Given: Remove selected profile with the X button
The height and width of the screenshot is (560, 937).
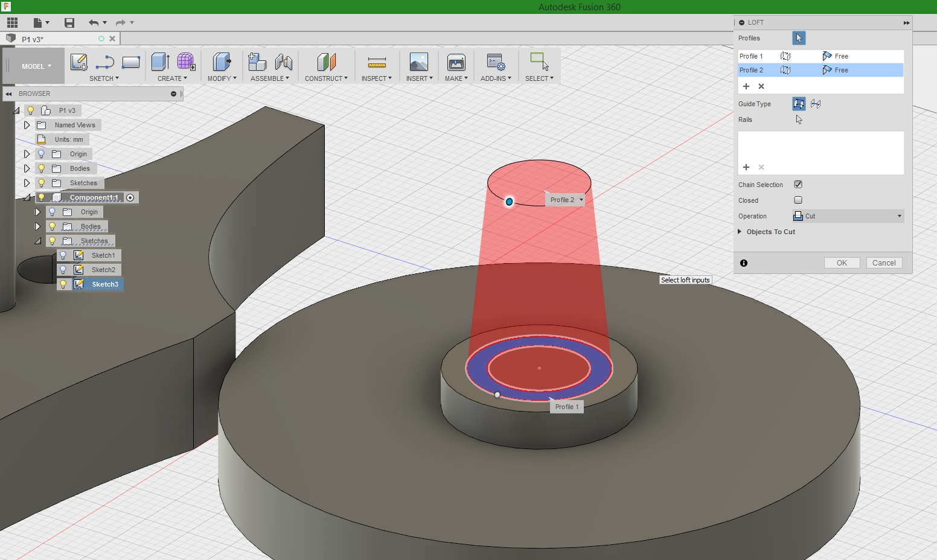Looking at the screenshot, I should [x=761, y=86].
